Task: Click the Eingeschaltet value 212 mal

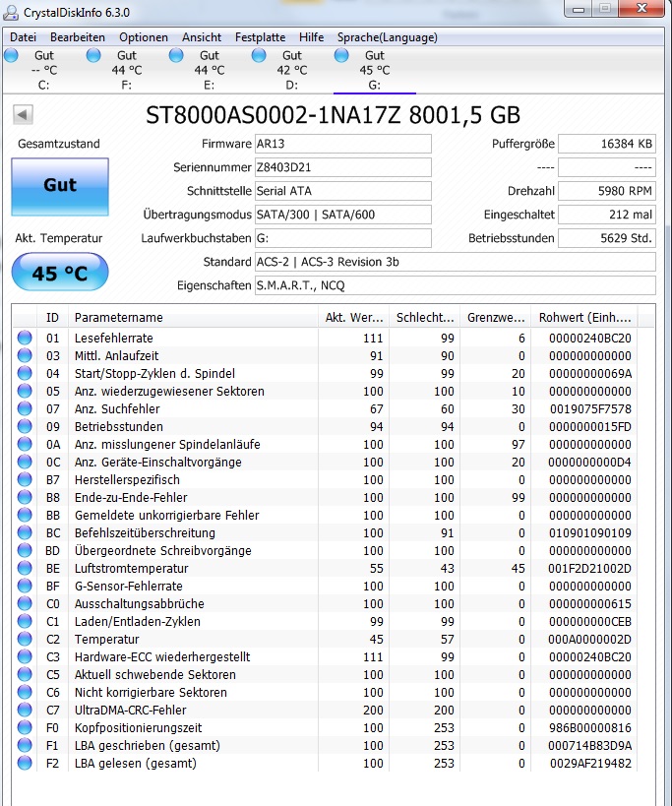Action: (607, 215)
